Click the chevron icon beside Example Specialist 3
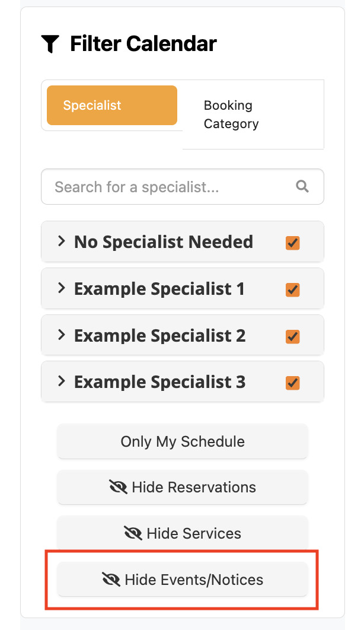Image resolution: width=364 pixels, height=630 pixels. (x=62, y=381)
